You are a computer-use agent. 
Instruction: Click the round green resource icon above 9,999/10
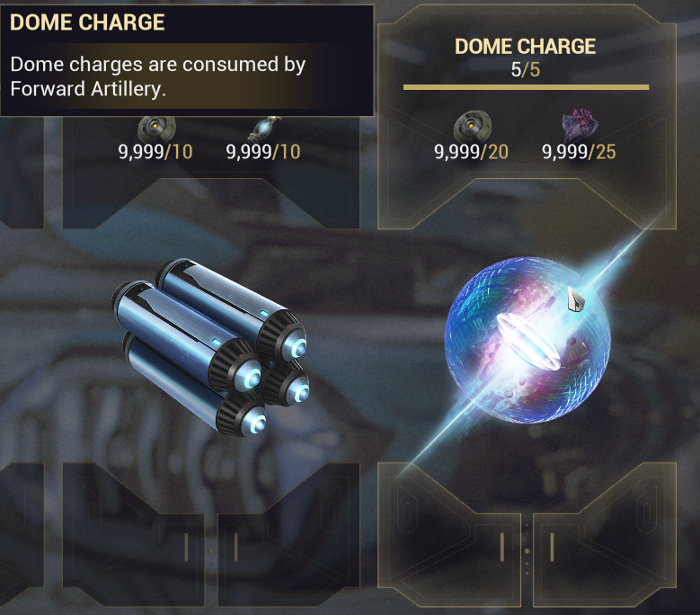click(156, 129)
